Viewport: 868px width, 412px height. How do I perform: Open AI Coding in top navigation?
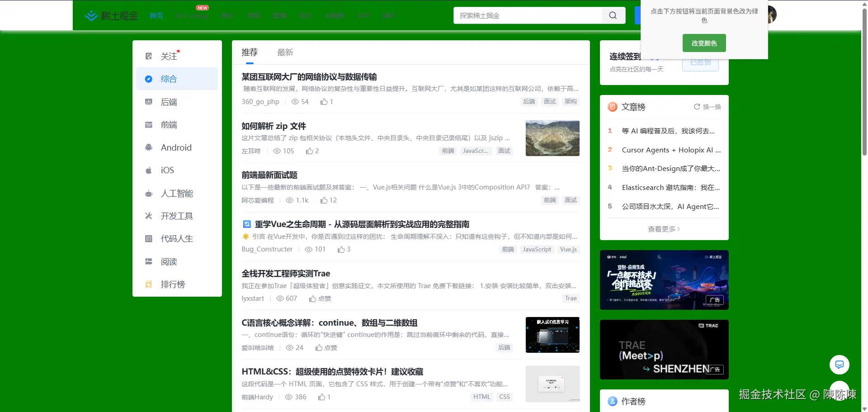click(192, 15)
